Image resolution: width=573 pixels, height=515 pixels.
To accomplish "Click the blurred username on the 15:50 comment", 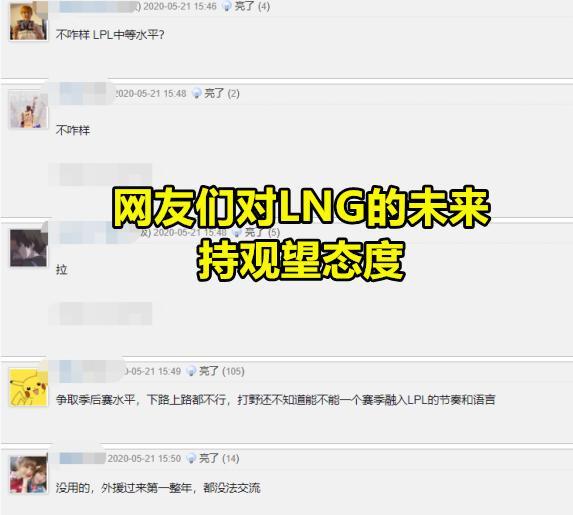I will 81,458.
